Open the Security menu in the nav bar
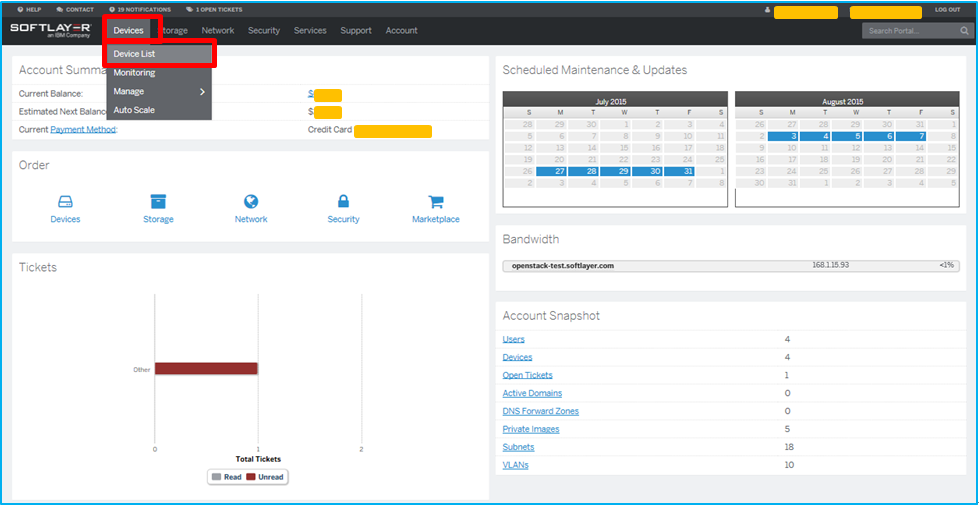 tap(264, 31)
